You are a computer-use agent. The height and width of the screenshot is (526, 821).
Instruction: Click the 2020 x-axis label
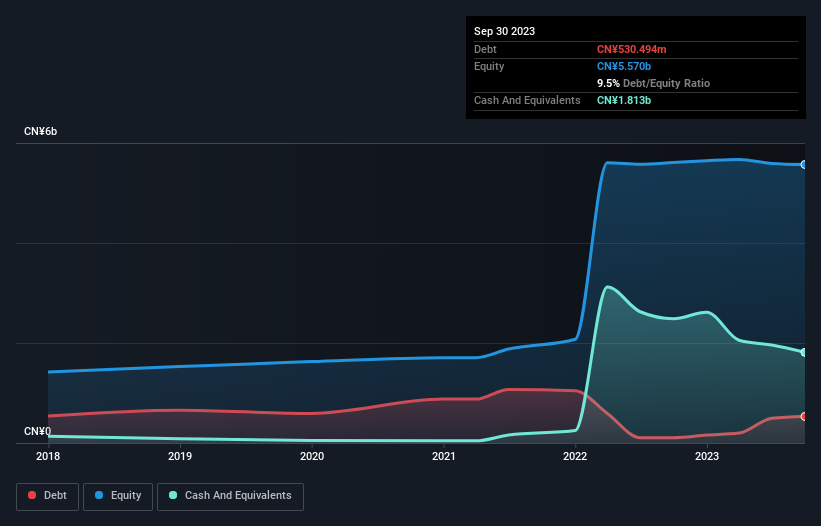[312, 456]
